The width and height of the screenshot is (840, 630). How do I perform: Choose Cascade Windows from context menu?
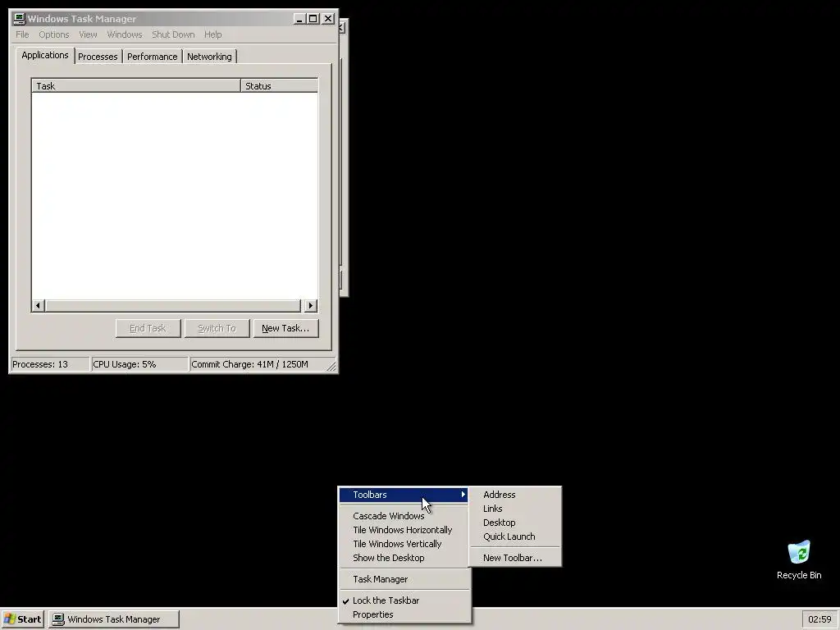tap(405, 516)
